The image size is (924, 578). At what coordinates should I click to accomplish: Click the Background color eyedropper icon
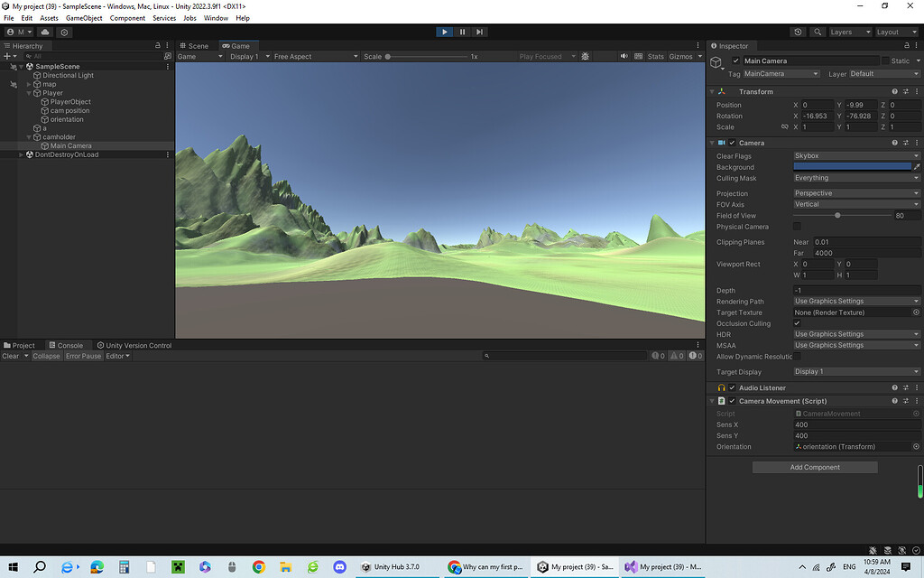point(917,167)
